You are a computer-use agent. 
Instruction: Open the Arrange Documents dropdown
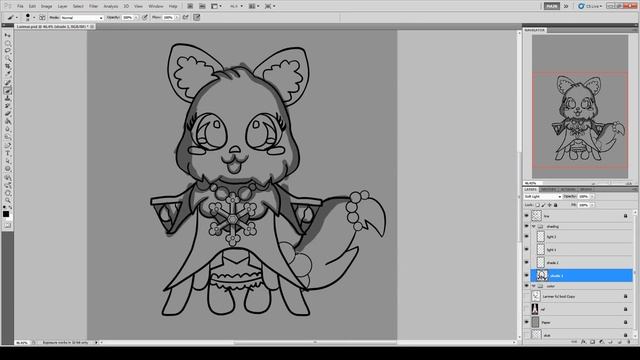(254, 6)
